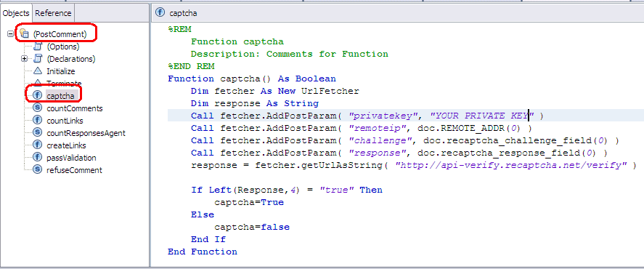The height and width of the screenshot is (269, 644).
Task: Select the captcha function in the tree
Action: tap(60, 96)
